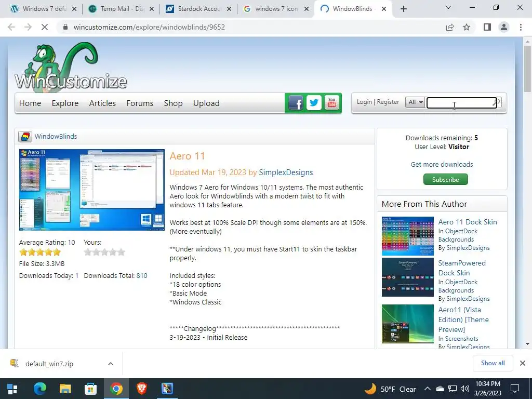Open the default_win7.zip downloaded file
This screenshot has width=532, height=399.
49,364
